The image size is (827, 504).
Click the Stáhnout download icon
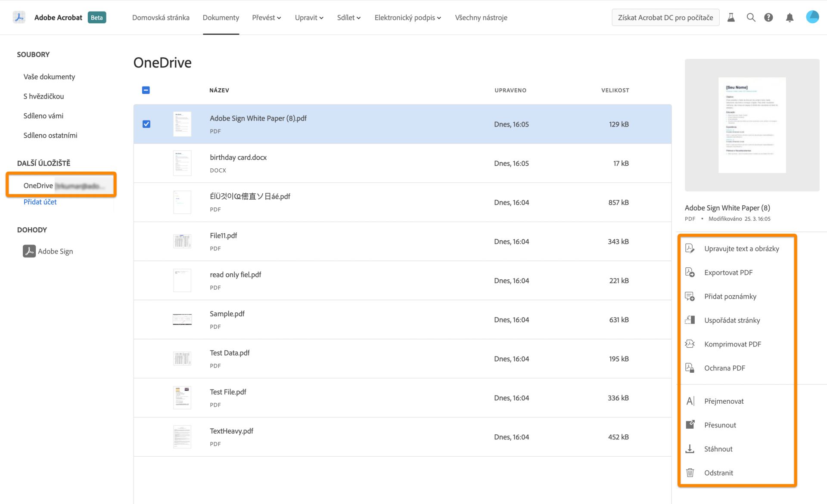point(690,448)
